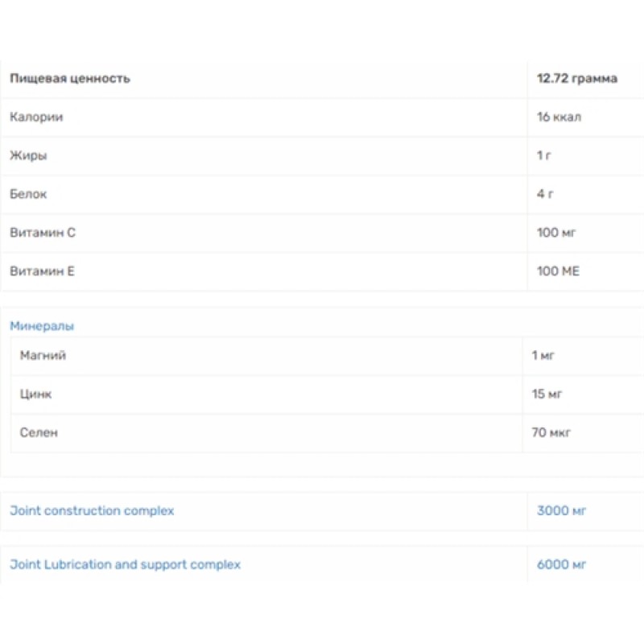Click the Белок row label
This screenshot has height=644, width=644.
coord(28,194)
